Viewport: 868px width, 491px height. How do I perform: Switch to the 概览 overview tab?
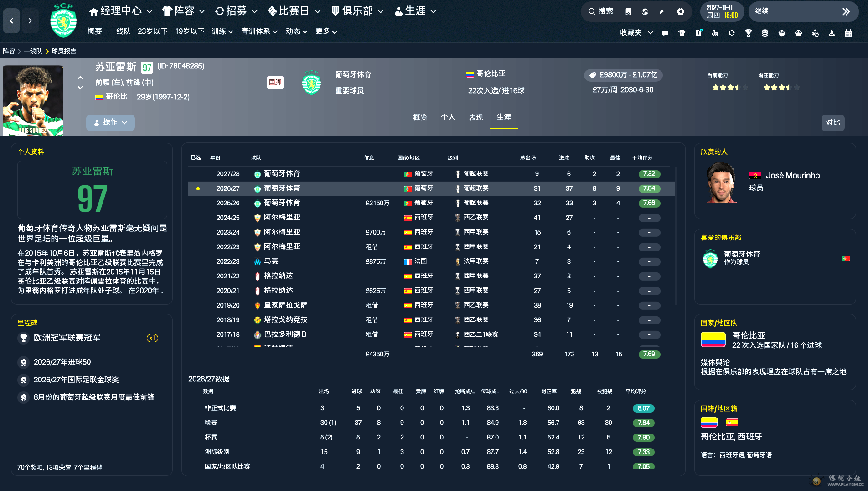[x=420, y=117]
